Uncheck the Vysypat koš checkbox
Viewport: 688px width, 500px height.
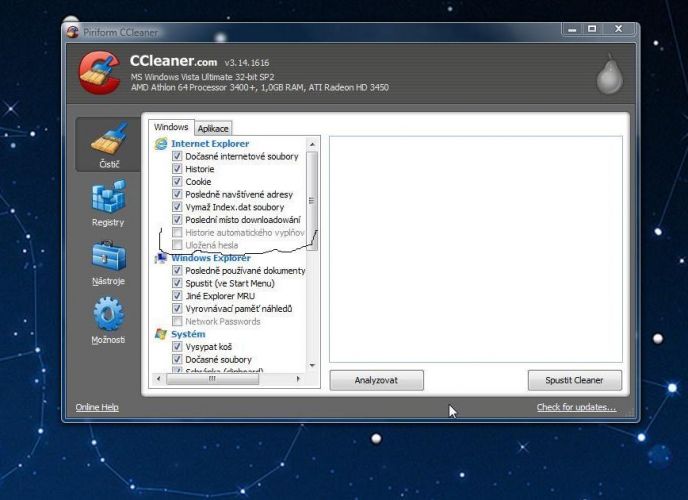[x=177, y=347]
